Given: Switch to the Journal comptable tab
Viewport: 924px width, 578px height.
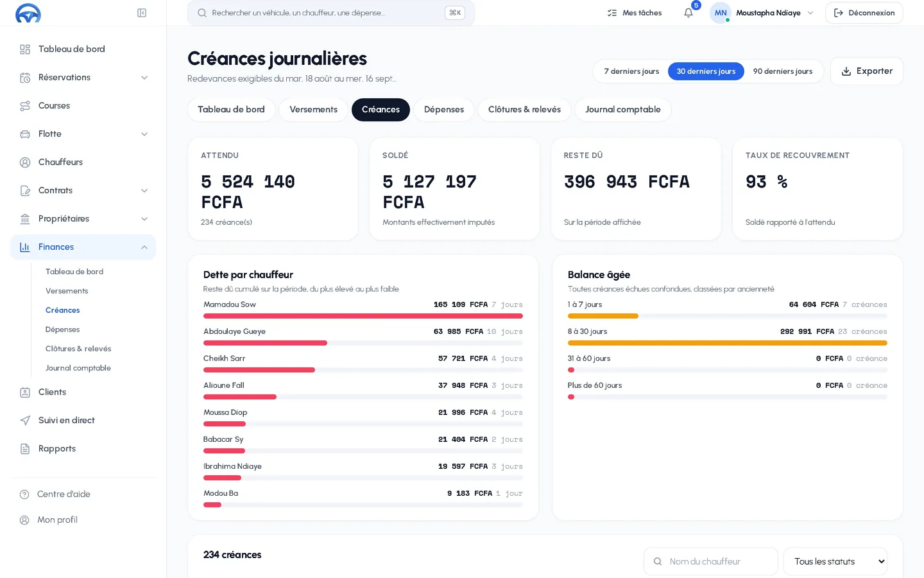Looking at the screenshot, I should coord(623,110).
